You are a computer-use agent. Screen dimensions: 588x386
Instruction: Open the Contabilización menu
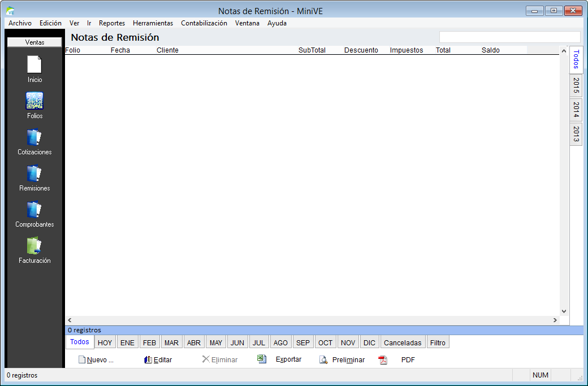[x=204, y=23]
